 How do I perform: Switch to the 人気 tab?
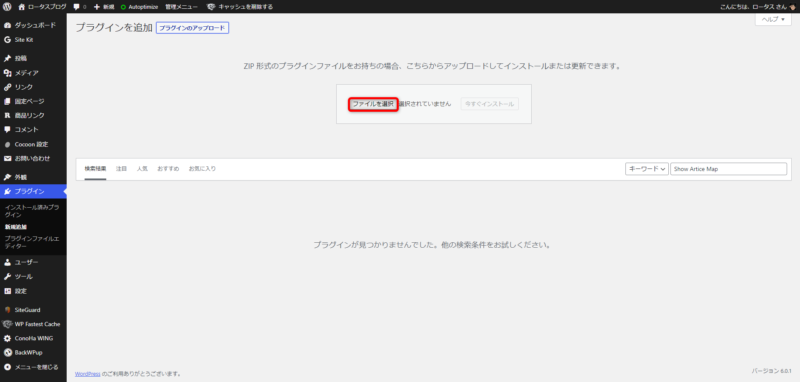pyautogui.click(x=142, y=169)
